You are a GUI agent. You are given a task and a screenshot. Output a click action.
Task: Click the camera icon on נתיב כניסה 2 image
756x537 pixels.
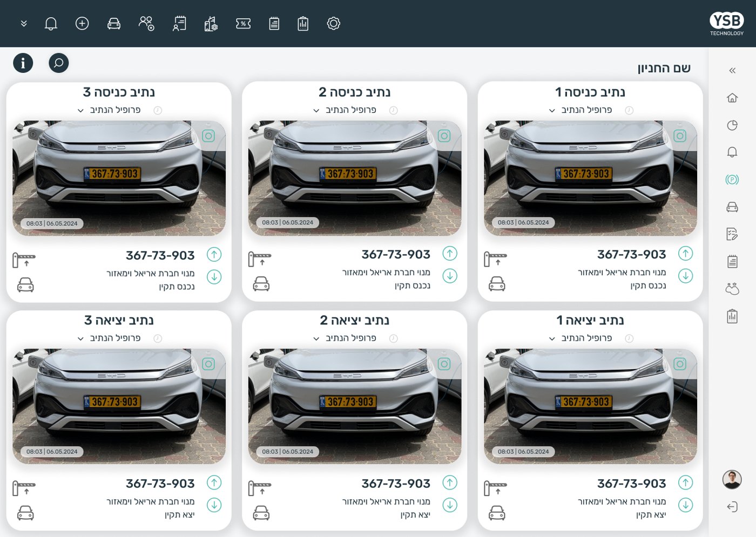pyautogui.click(x=444, y=136)
